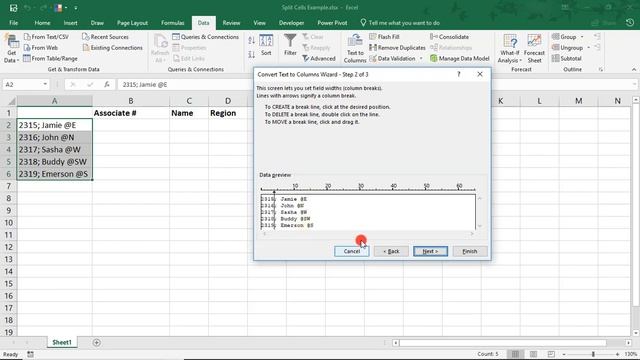Select cell A4 with Sasha @W
This screenshot has height=360, width=640.
pyautogui.click(x=55, y=149)
